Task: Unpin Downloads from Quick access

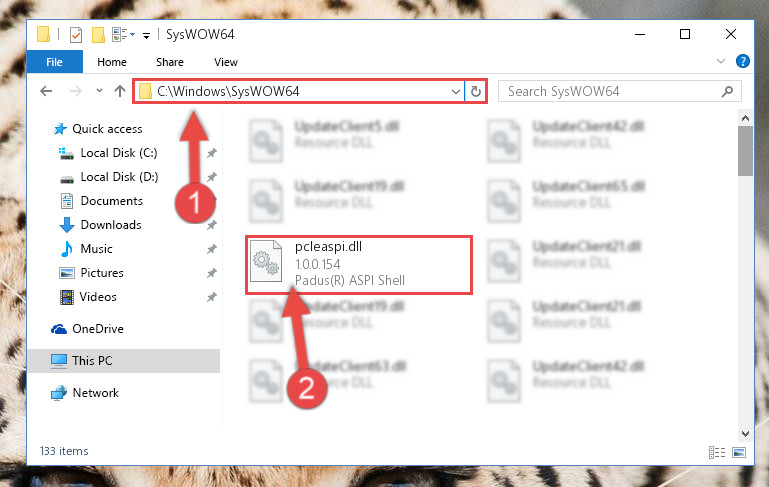Action: [211, 225]
